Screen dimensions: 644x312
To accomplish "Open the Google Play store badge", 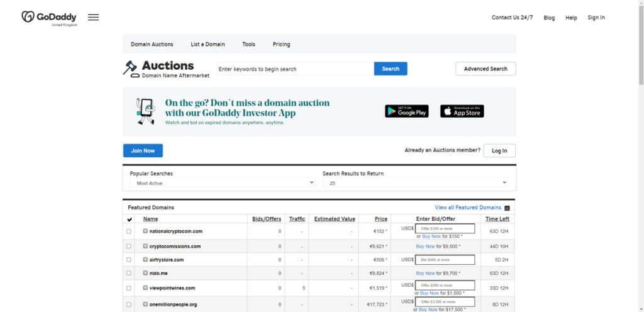I will pyautogui.click(x=407, y=111).
